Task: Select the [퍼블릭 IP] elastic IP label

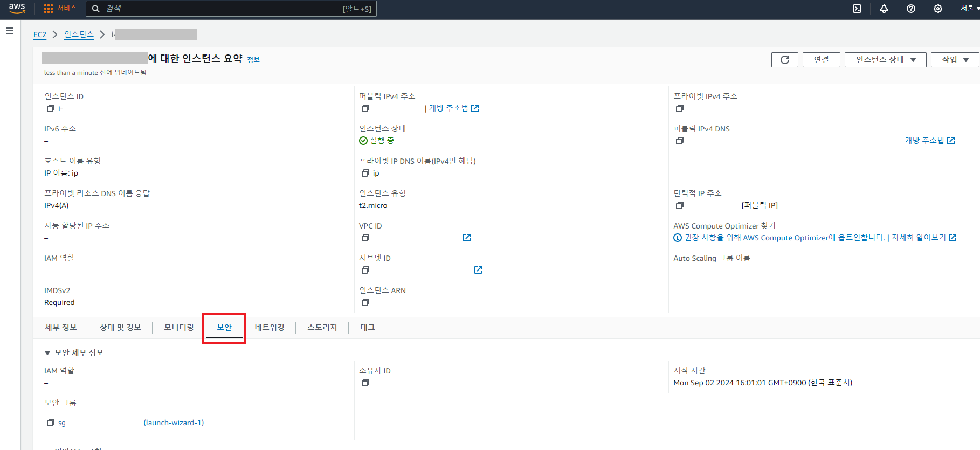Action: 760,205
